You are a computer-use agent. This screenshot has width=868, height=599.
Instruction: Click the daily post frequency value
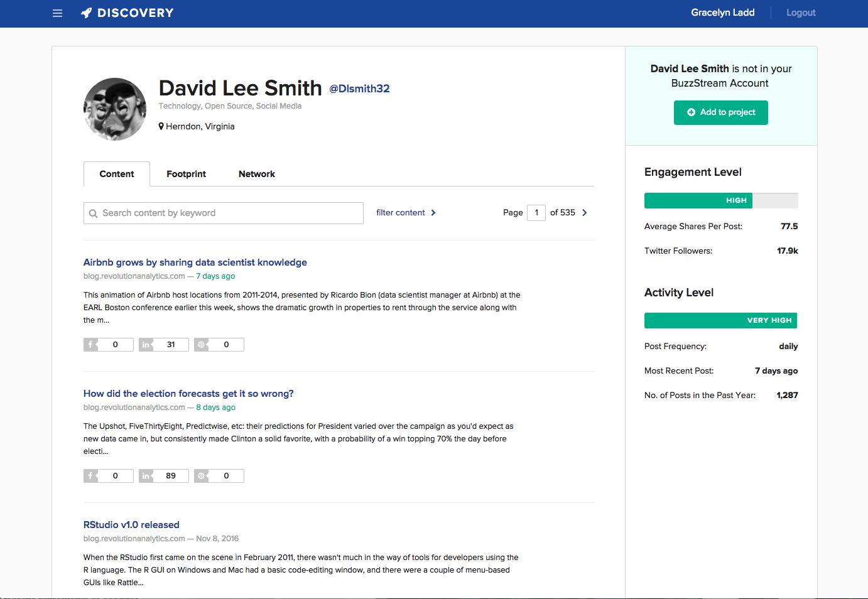pos(788,347)
